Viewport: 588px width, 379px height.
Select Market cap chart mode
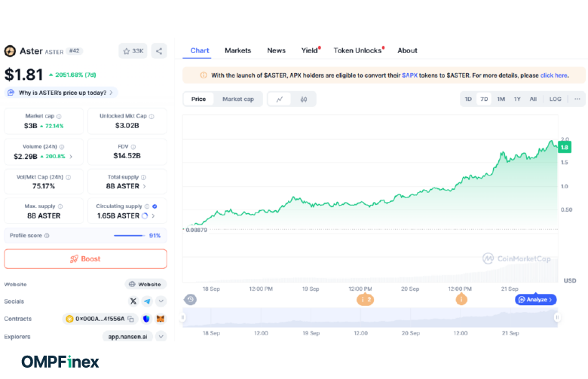pos(238,99)
